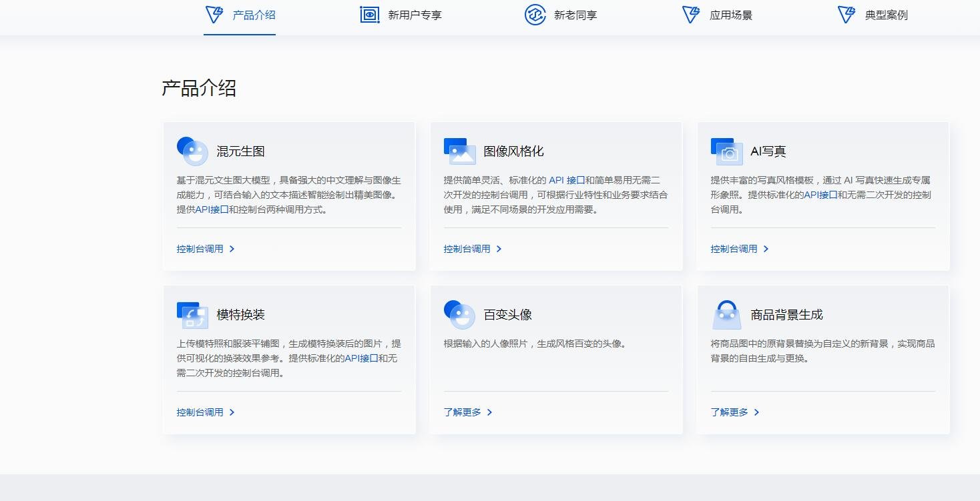980x501 pixels.
Task: Click the 产品介绍 nav icon
Action: 214,15
